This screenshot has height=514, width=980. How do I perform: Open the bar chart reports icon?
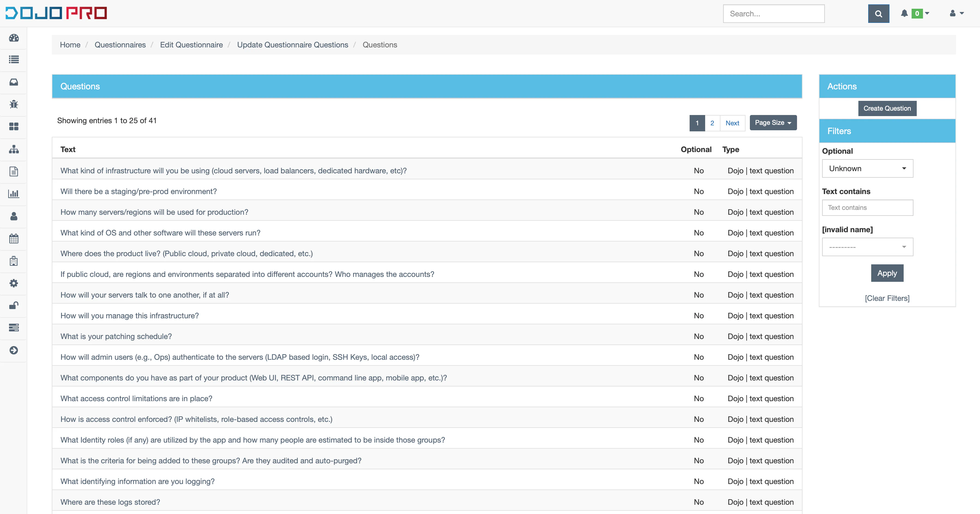tap(14, 193)
